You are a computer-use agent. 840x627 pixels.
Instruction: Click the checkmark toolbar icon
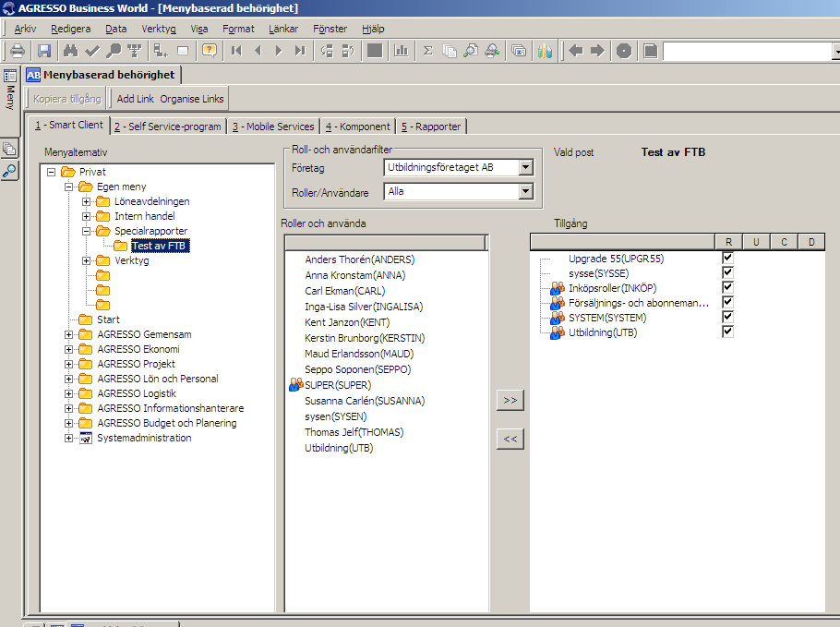pos(92,51)
